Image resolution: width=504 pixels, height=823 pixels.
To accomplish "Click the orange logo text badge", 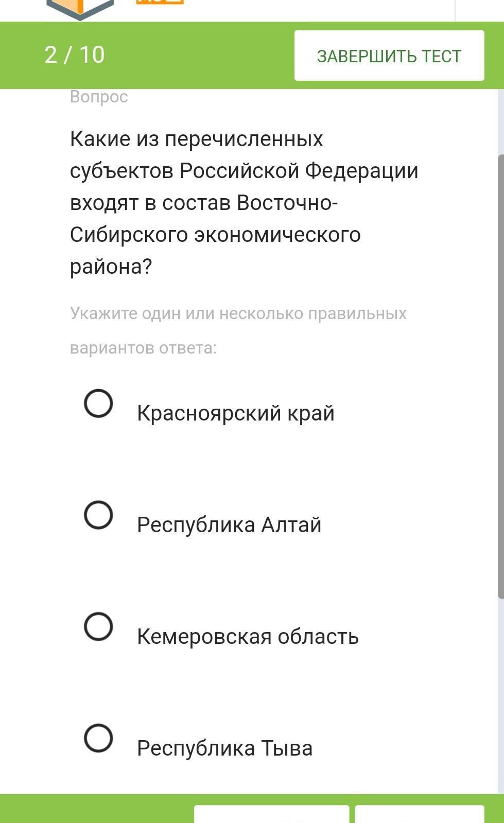I will click(x=160, y=2).
